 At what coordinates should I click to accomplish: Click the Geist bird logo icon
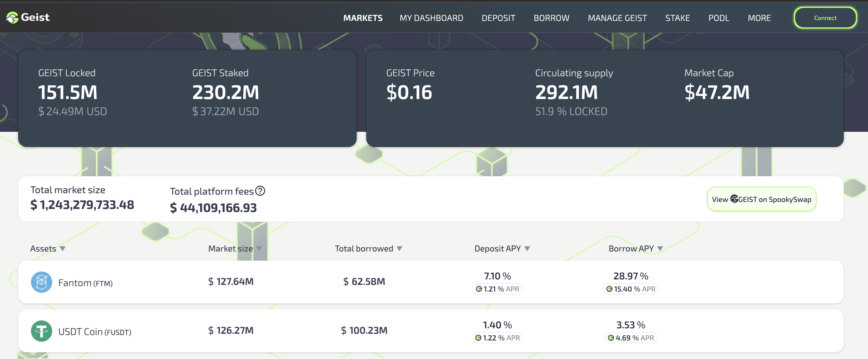(12, 18)
